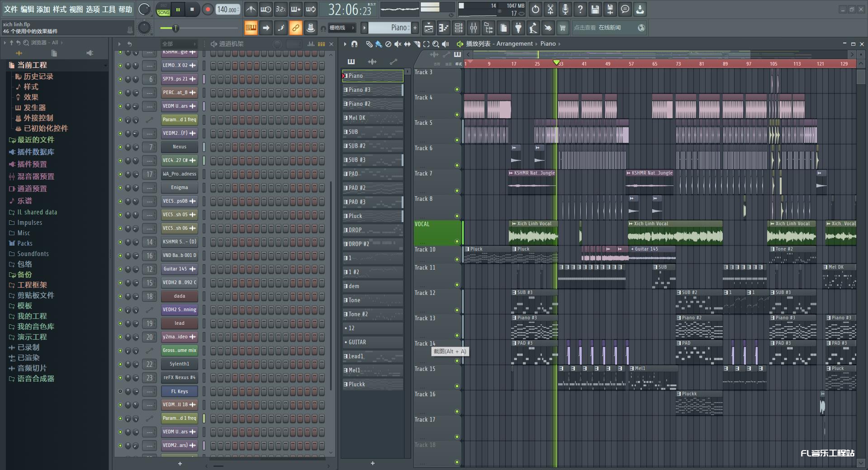
Task: Toggle mute light on VOCAL track
Action: (x=457, y=241)
